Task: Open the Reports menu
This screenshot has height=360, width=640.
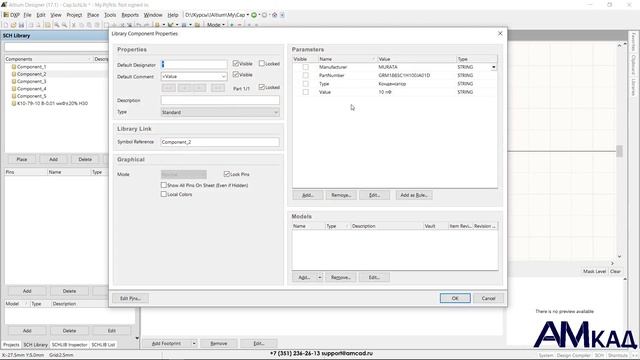Action: point(130,15)
